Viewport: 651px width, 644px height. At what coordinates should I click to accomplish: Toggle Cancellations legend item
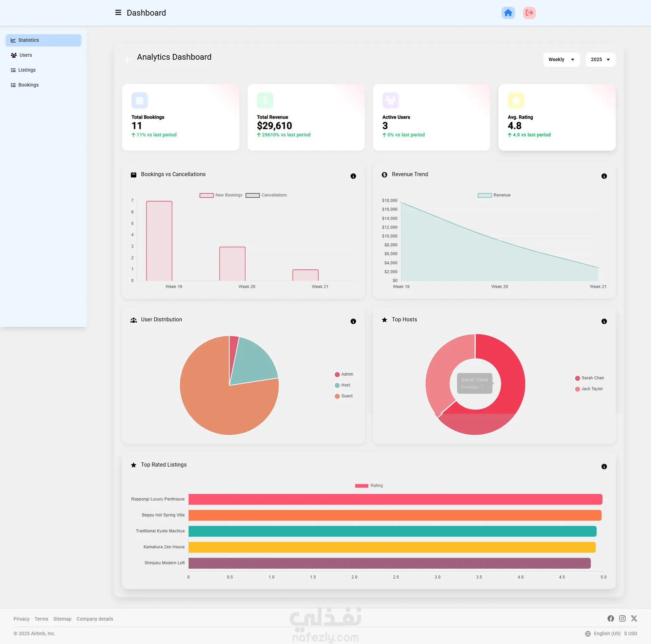click(x=267, y=195)
